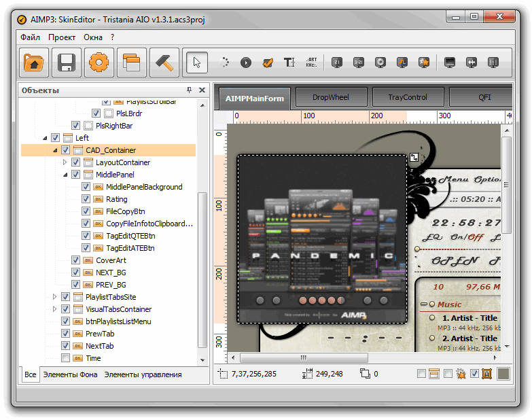Show Элементы управления filter tab
Viewport: 532px width, 420px height.
tap(143, 374)
